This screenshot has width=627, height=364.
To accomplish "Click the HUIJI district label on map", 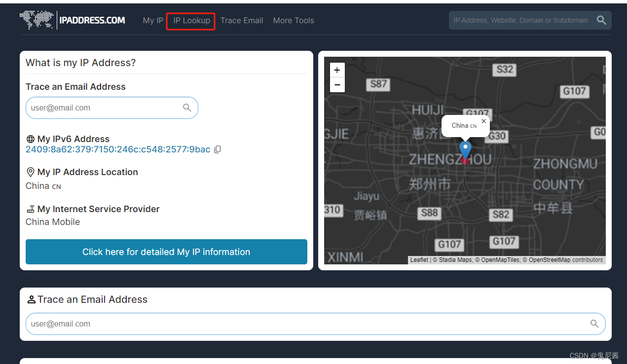I will pos(428,110).
